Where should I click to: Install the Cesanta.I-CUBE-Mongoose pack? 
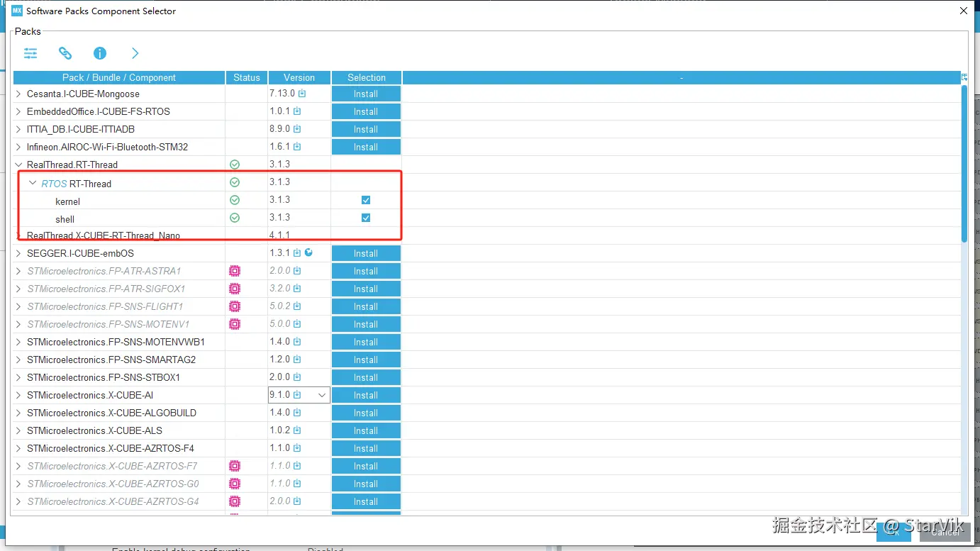click(366, 94)
